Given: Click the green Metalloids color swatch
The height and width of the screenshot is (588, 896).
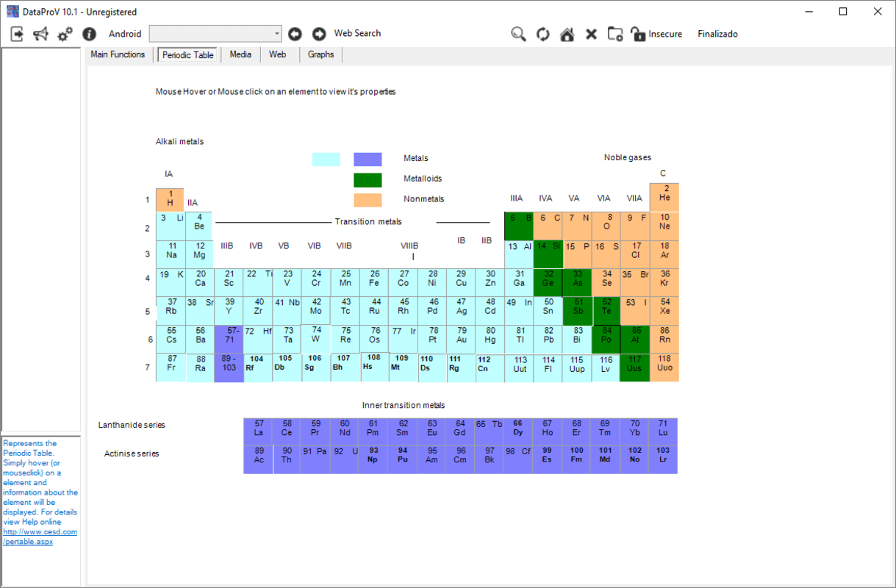Looking at the screenshot, I should [x=368, y=179].
